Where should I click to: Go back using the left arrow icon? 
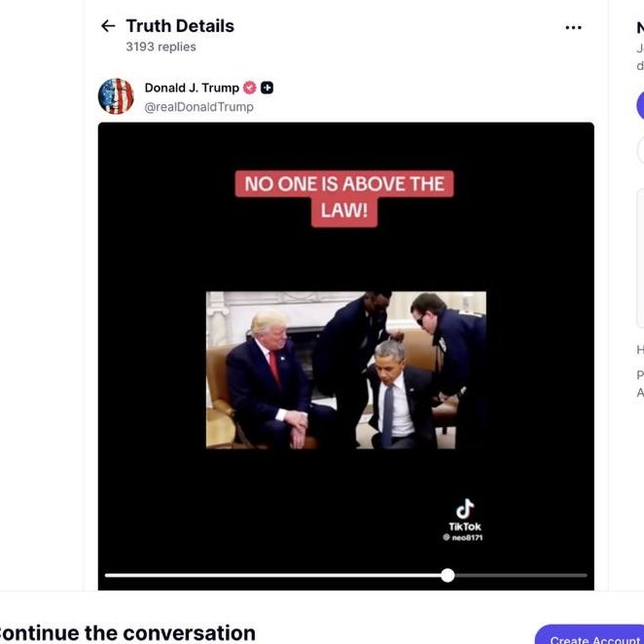click(108, 26)
